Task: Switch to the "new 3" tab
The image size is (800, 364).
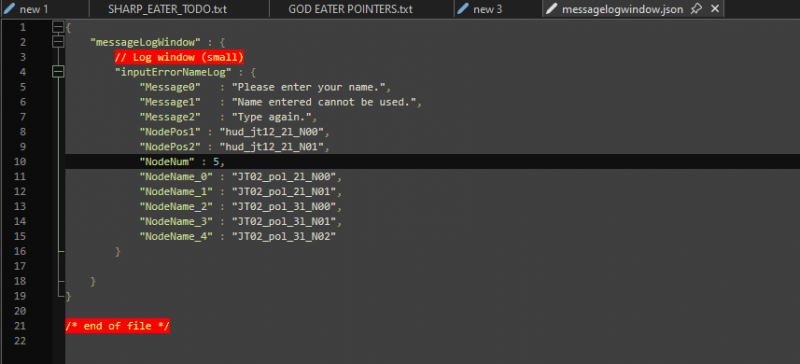Action: tap(487, 9)
